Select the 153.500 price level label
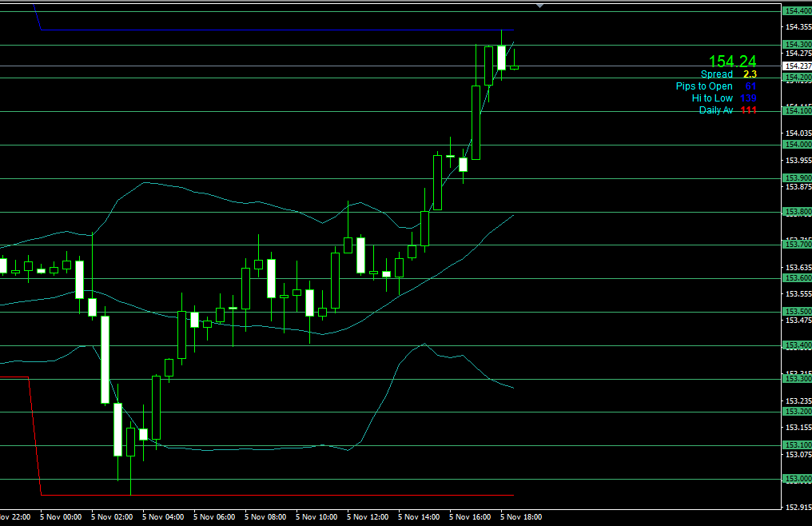Image resolution: width=812 pixels, height=526 pixels. [x=797, y=312]
